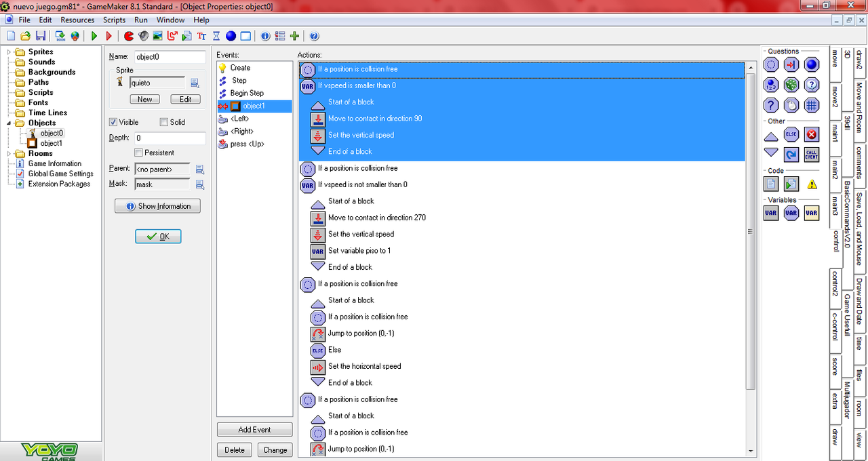Select the Else action icon

tap(791, 134)
